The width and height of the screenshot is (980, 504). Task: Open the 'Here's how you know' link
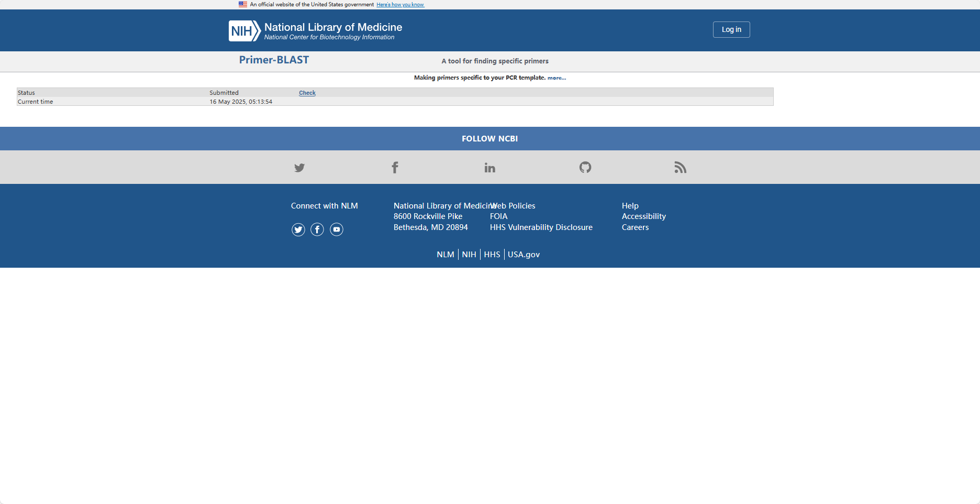[x=400, y=5]
